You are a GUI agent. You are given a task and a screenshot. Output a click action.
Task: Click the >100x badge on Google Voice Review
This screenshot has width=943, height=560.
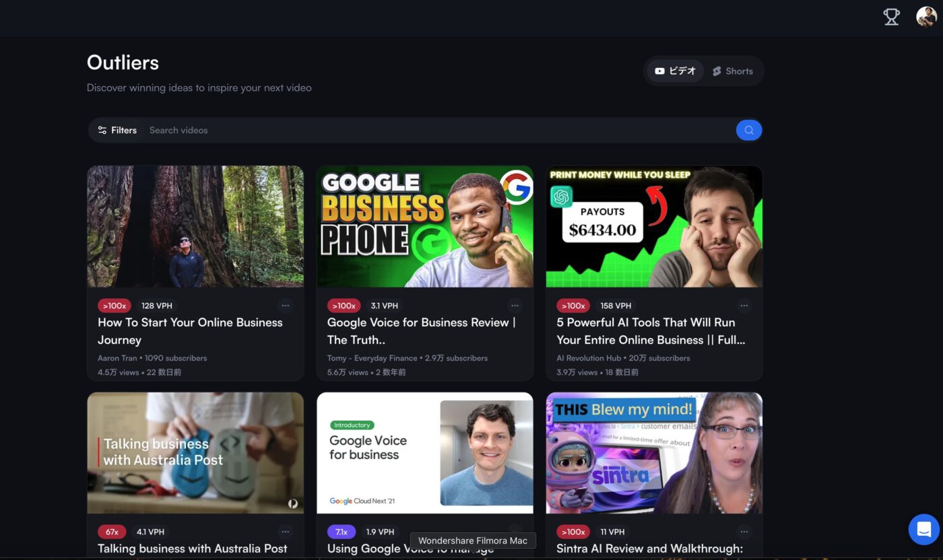tap(344, 306)
